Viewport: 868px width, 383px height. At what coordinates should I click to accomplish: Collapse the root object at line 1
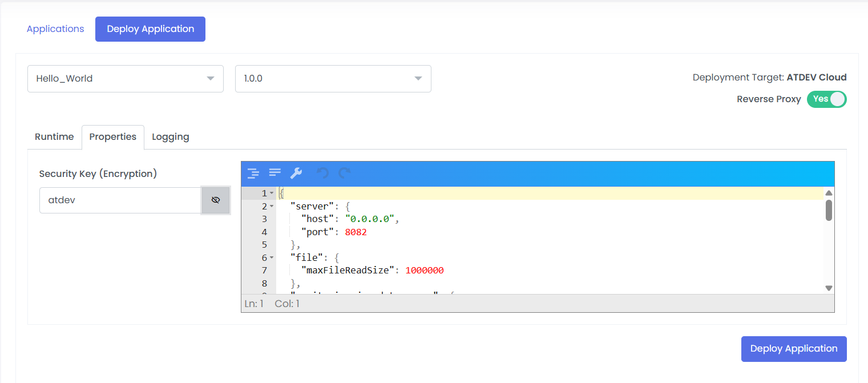click(272, 193)
